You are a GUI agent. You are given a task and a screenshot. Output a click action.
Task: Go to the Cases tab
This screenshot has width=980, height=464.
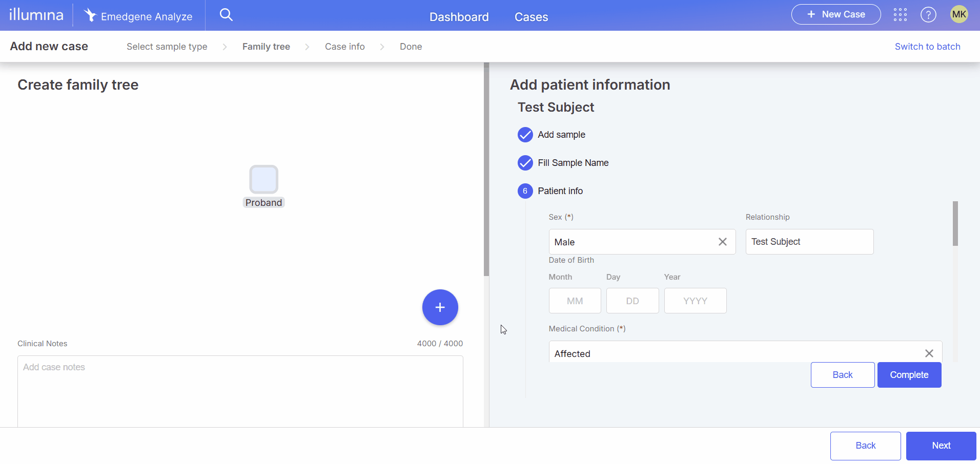[531, 17]
